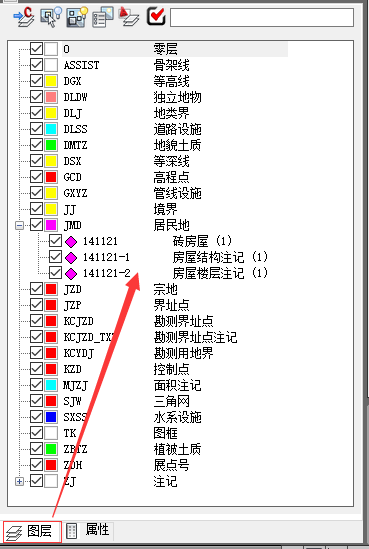Click the magenta diamond icon of 141121-1
The height and width of the screenshot is (549, 369).
[71, 258]
